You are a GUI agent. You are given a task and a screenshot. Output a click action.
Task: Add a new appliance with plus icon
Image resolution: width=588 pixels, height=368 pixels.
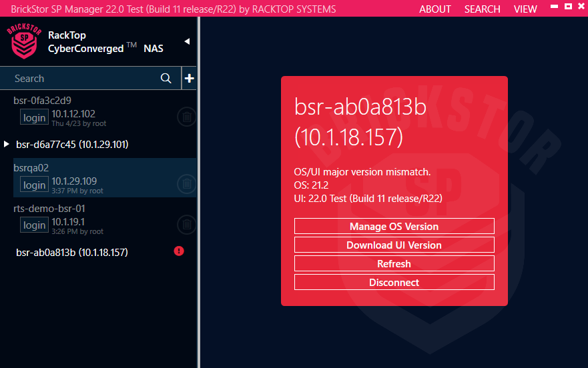(190, 78)
